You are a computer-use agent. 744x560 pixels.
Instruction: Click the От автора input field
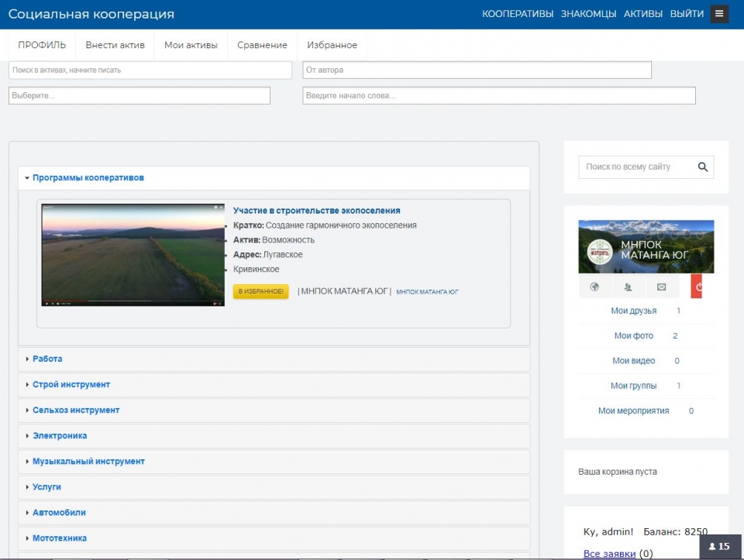(477, 70)
